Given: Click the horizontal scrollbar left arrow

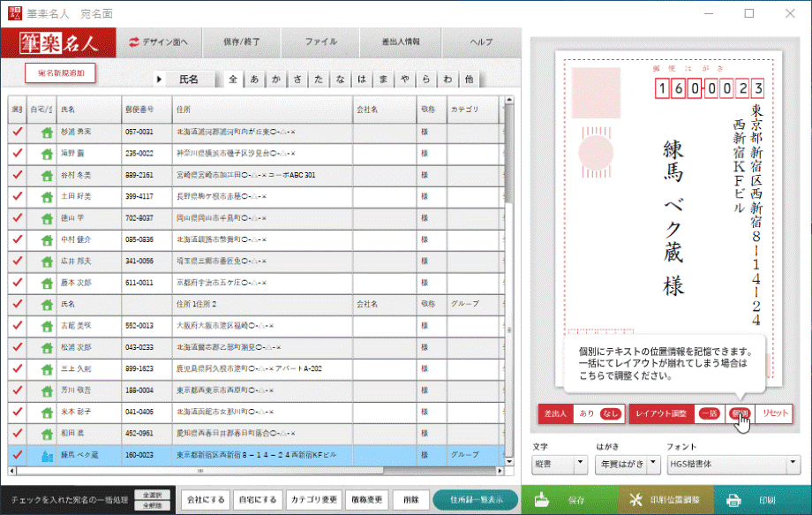Looking at the screenshot, I should (x=12, y=471).
